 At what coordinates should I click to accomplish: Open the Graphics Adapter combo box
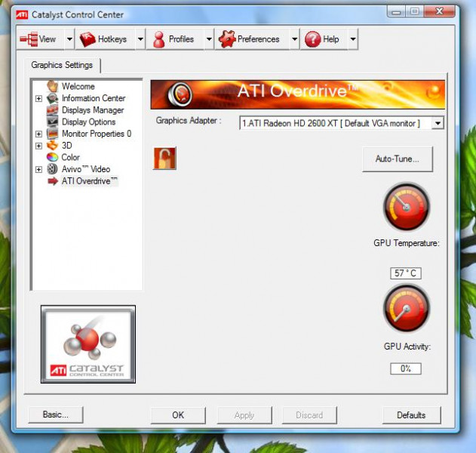click(342, 123)
